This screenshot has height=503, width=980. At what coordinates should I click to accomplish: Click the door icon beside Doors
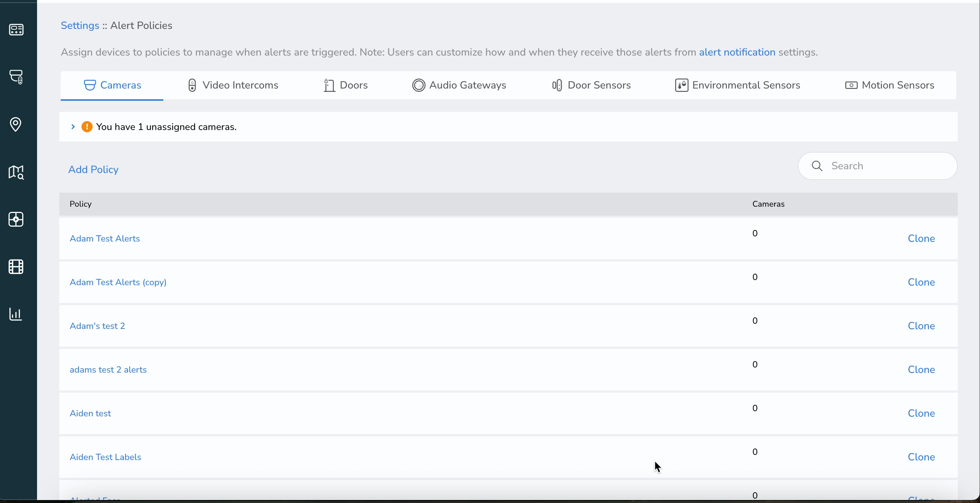[x=329, y=85]
